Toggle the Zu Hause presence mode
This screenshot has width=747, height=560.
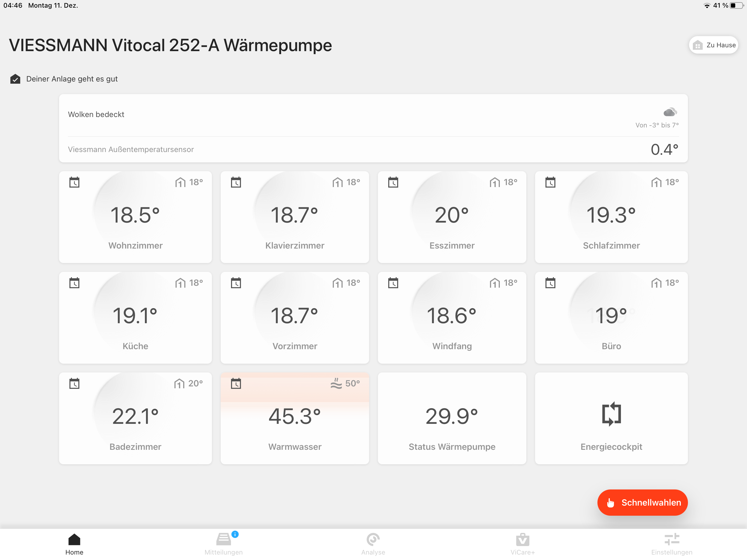pos(713,45)
